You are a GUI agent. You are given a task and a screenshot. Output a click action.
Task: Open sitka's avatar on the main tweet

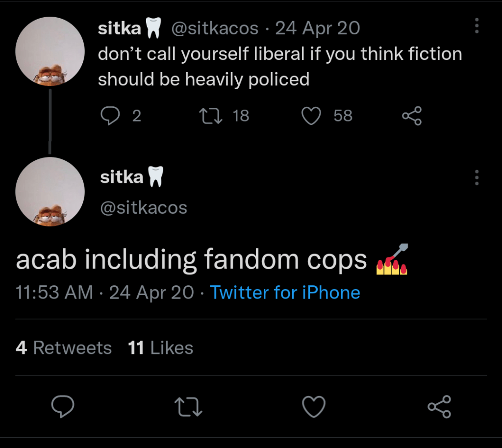pos(50,192)
